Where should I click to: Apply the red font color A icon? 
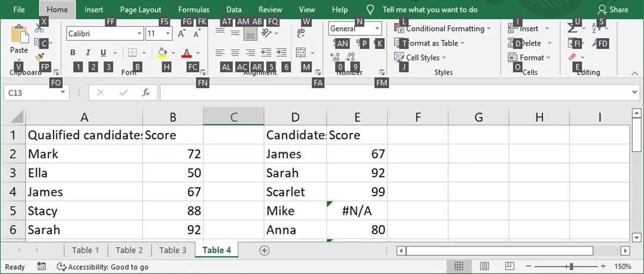(x=186, y=53)
